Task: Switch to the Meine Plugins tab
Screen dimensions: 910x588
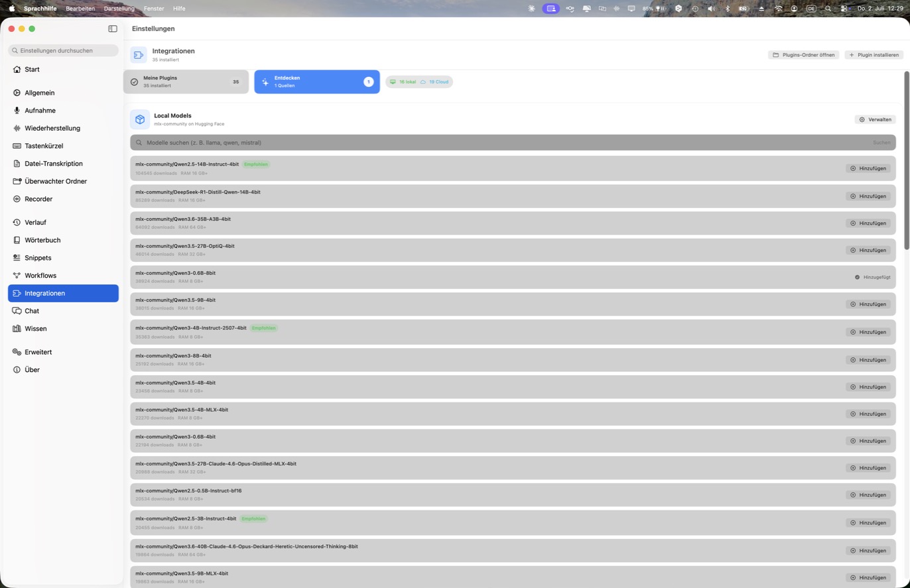Action: [186, 82]
